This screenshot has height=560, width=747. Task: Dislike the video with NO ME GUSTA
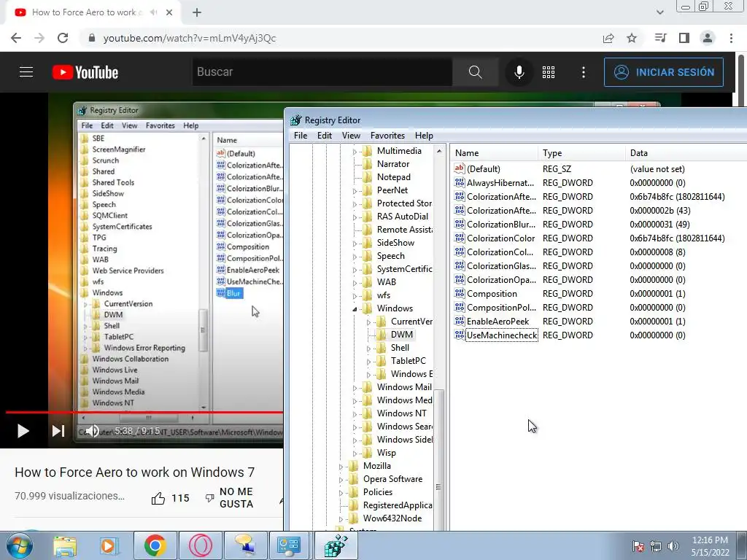tap(229, 498)
